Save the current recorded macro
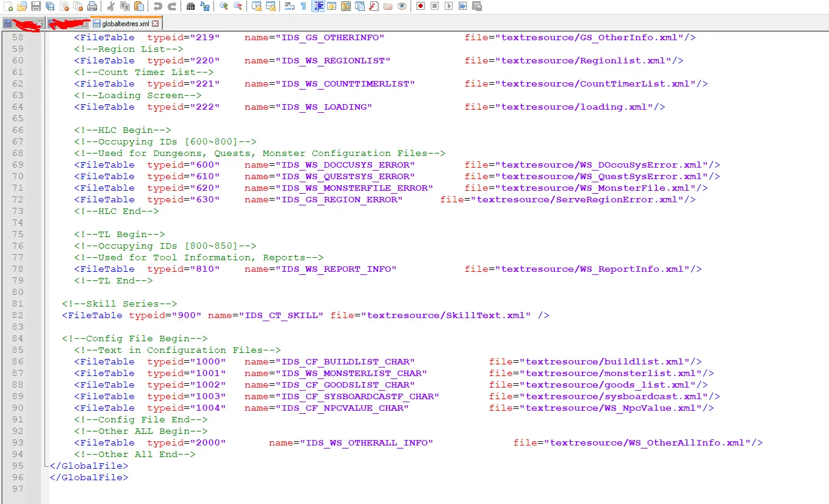829x504 pixels. click(x=476, y=6)
